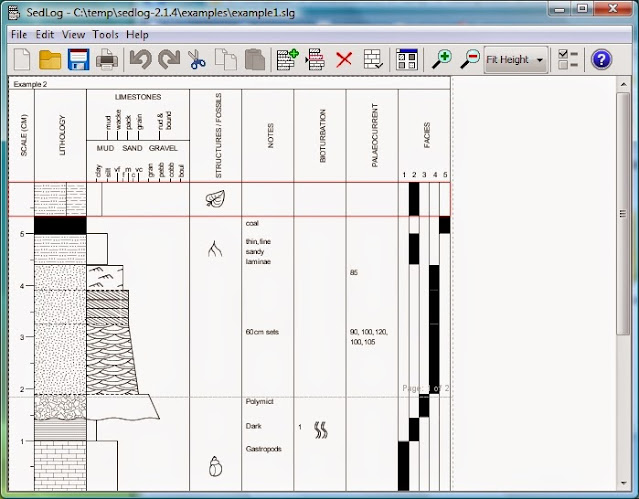Viewport: 639px width, 499px height.
Task: Open the Fit Height zoom dropdown
Action: pyautogui.click(x=516, y=60)
